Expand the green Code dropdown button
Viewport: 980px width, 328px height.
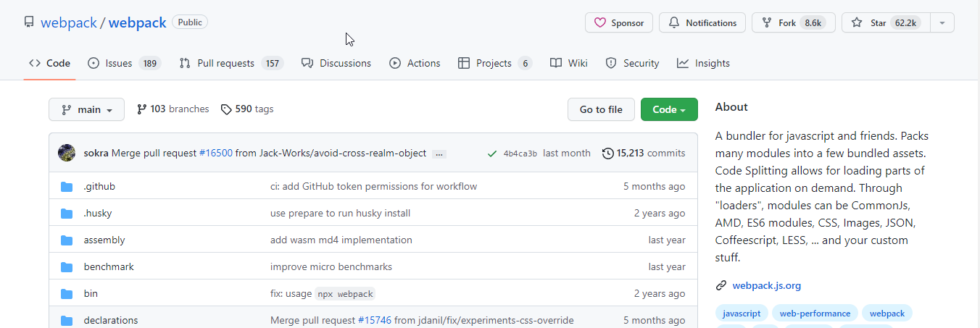point(669,109)
